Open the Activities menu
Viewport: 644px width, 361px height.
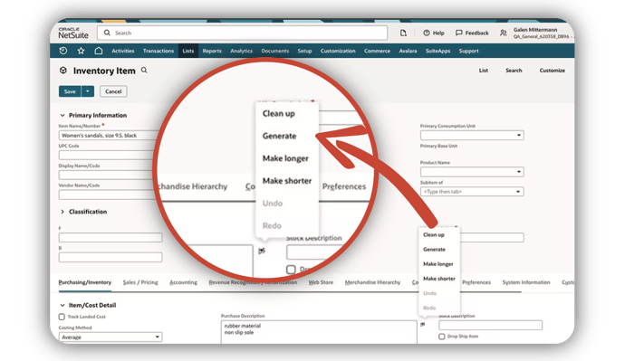click(x=123, y=51)
